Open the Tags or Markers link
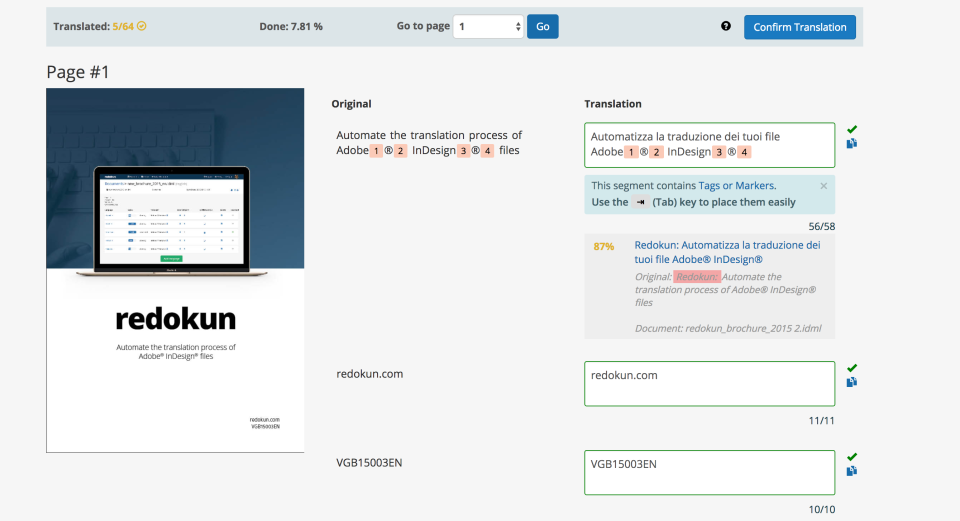This screenshot has height=521, width=960. point(737,186)
